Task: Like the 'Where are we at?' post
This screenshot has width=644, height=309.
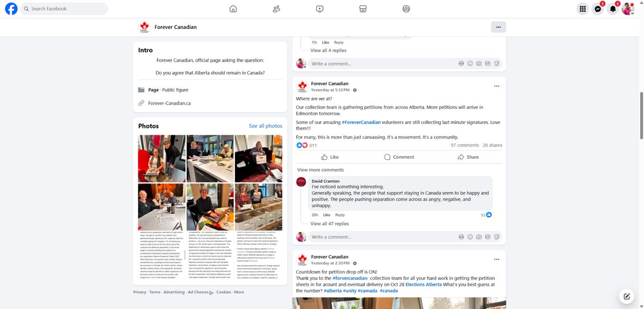Action: click(x=330, y=157)
